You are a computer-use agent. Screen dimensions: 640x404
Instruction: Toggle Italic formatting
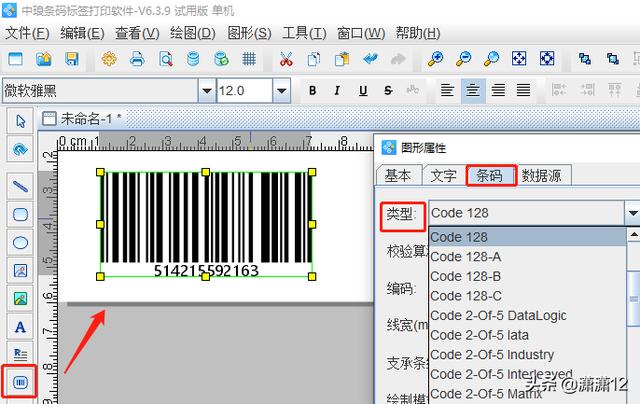point(337,91)
